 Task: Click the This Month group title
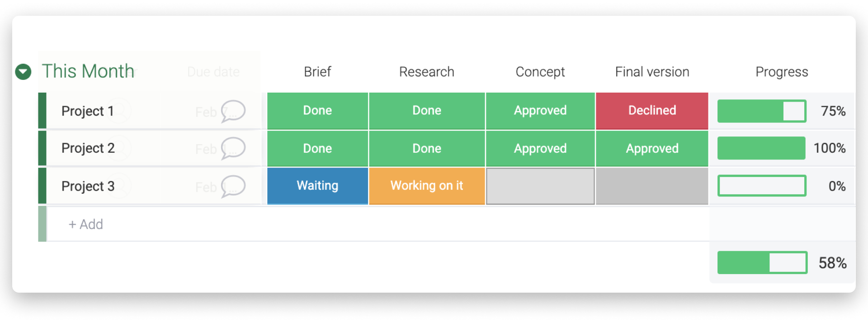88,71
